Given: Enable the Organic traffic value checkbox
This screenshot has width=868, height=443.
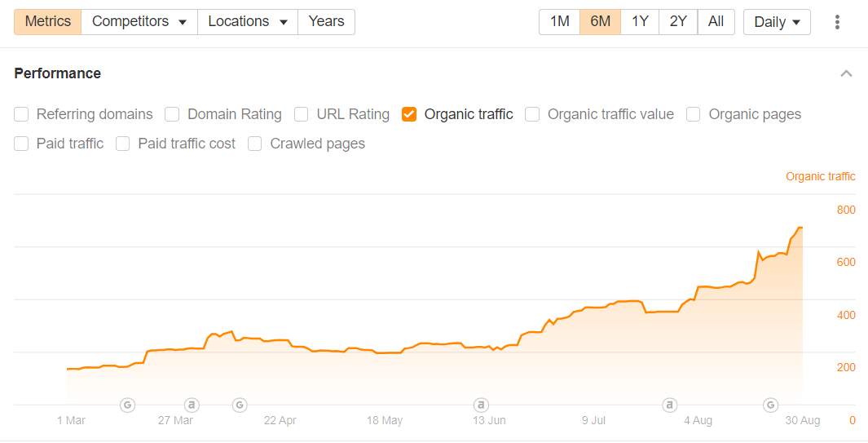Looking at the screenshot, I should pos(532,114).
